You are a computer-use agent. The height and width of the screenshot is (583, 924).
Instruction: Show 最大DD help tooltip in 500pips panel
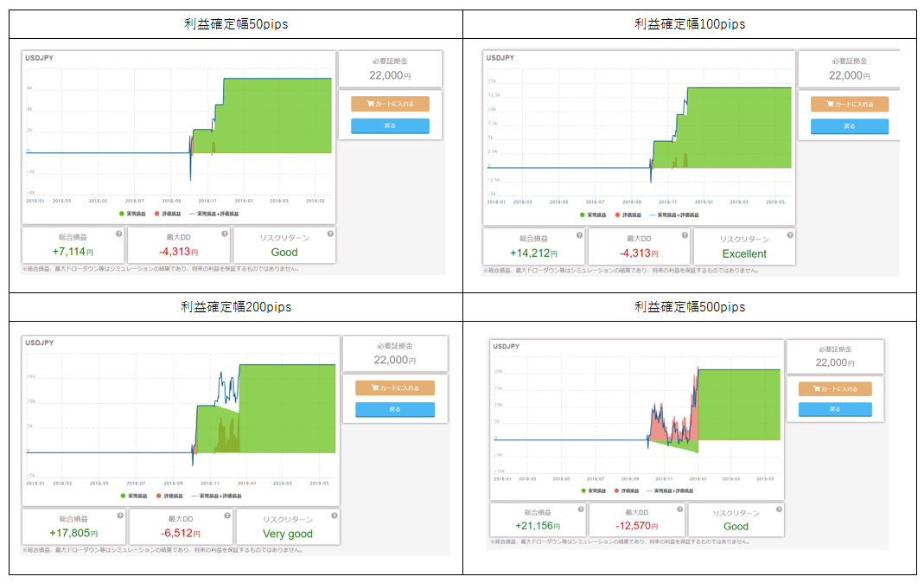click(x=679, y=509)
